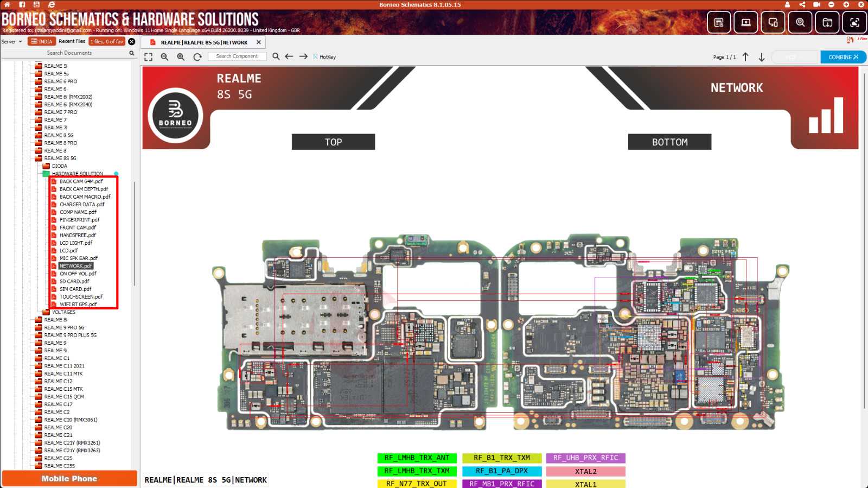This screenshot has height=488, width=868.
Task: Open MIC SPK EAR.pdf
Action: click(x=79, y=258)
